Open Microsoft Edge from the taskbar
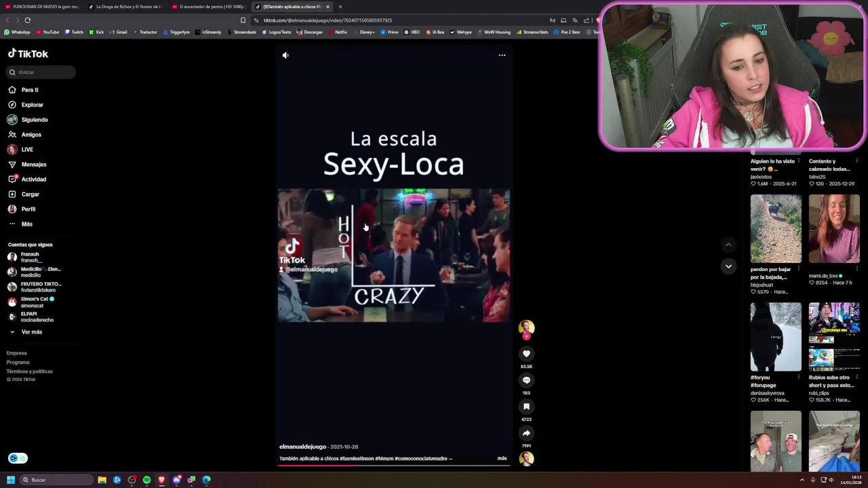This screenshot has width=868, height=488. click(206, 480)
